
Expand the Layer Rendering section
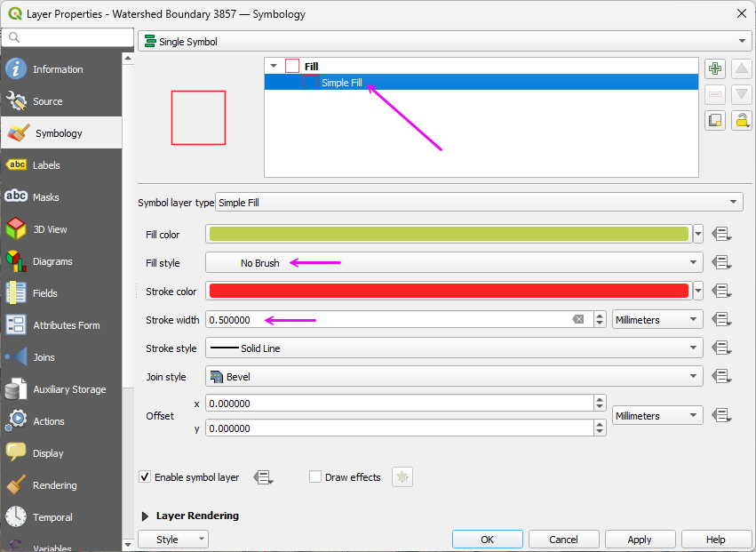[x=146, y=516]
